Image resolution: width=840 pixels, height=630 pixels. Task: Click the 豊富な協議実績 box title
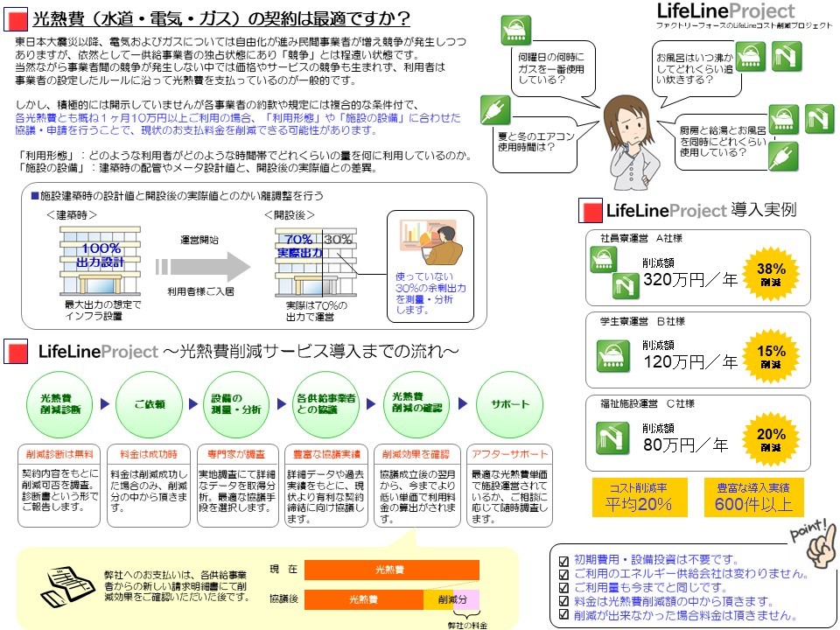click(326, 454)
